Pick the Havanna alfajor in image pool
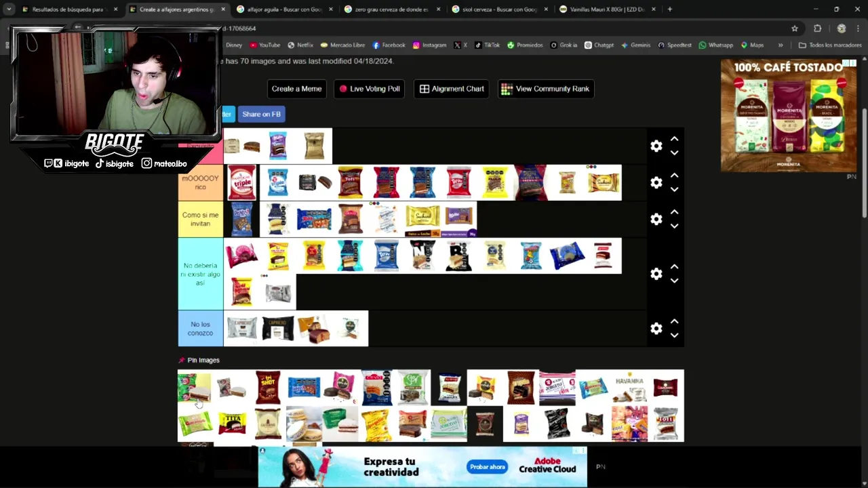Screen dimensions: 868x488 point(629,388)
